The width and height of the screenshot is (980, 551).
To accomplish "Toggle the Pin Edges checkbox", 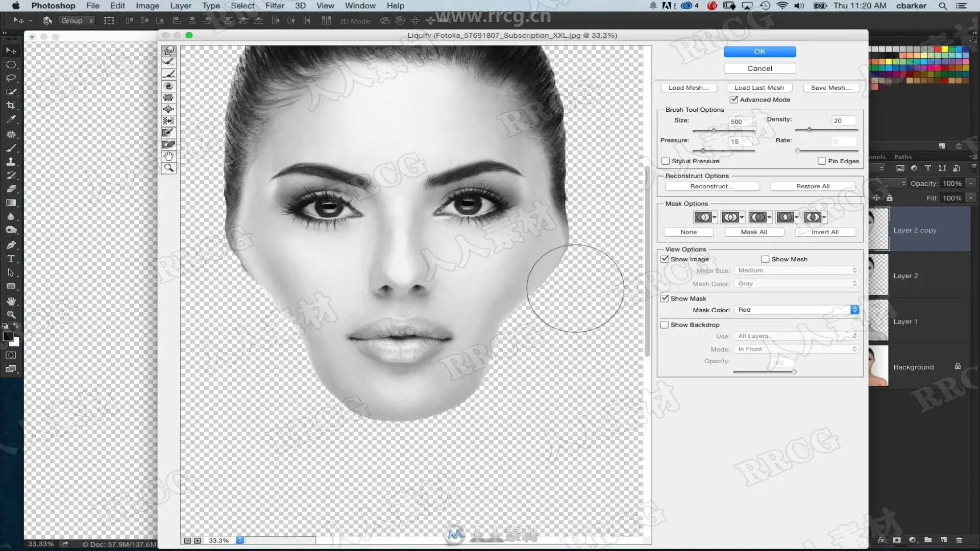I will coord(822,161).
